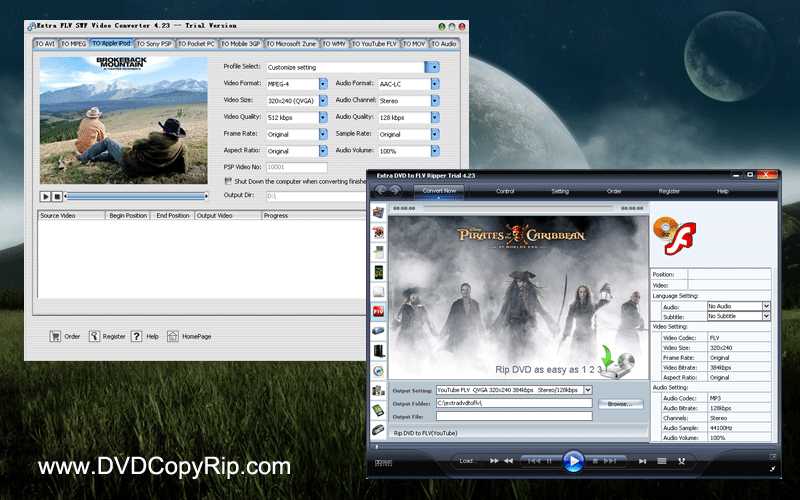This screenshot has height=500, width=800.
Task: Select the green-screen Pocket PC sidebar icon
Action: coord(378,410)
